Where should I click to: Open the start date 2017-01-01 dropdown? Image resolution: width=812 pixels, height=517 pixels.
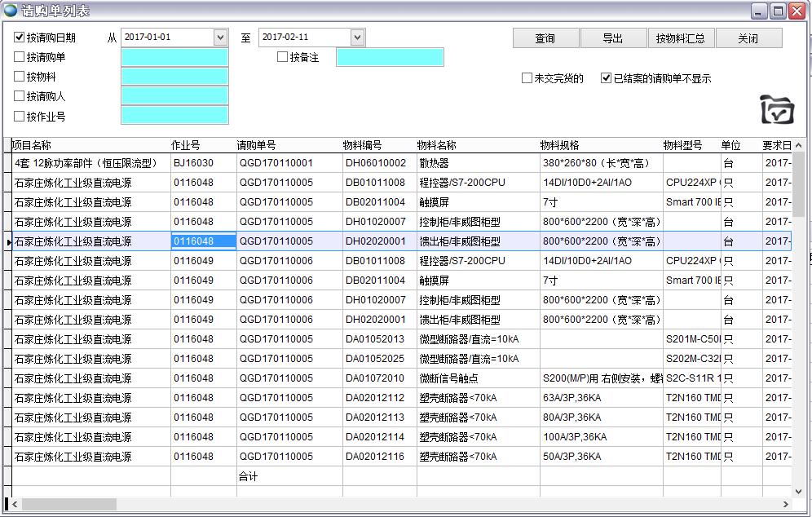tap(220, 38)
